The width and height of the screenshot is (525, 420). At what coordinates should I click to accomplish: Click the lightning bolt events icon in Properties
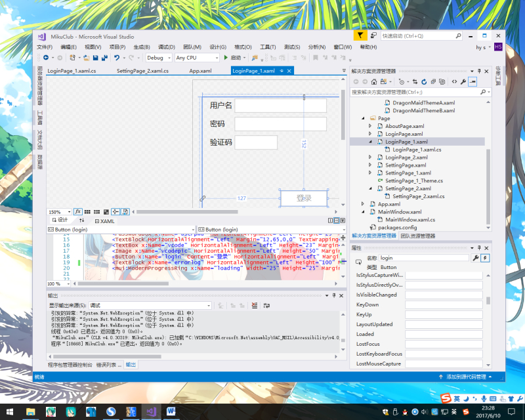tap(485, 258)
